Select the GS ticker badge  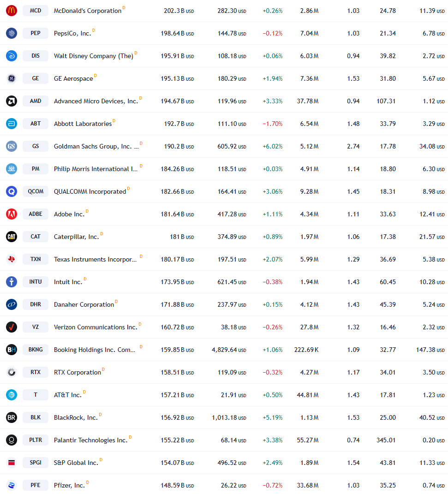coord(36,146)
